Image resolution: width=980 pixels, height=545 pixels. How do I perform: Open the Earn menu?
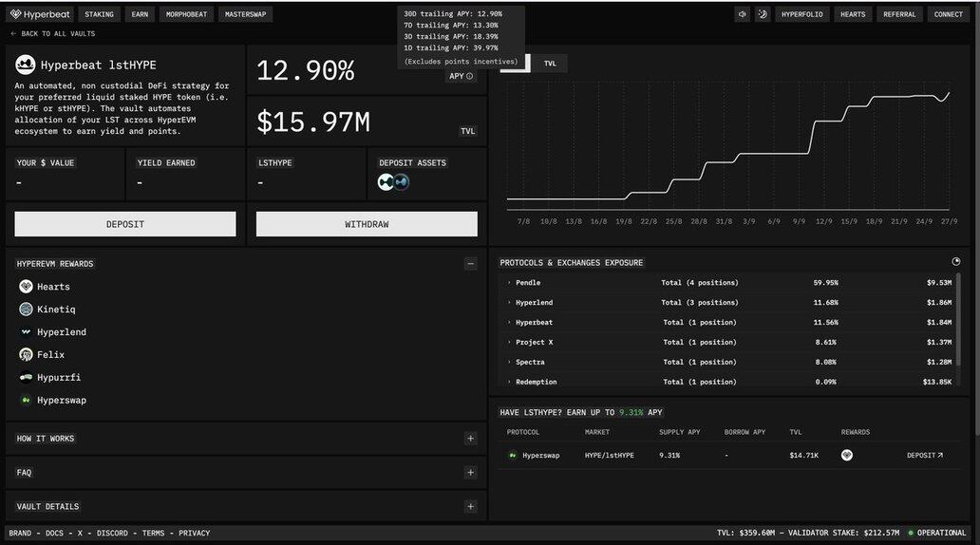(140, 14)
